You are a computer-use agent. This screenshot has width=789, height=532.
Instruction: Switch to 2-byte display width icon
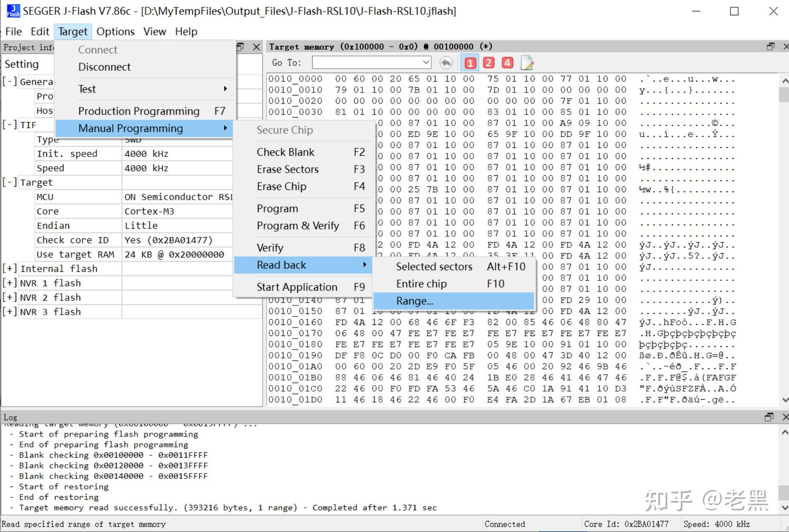(489, 63)
